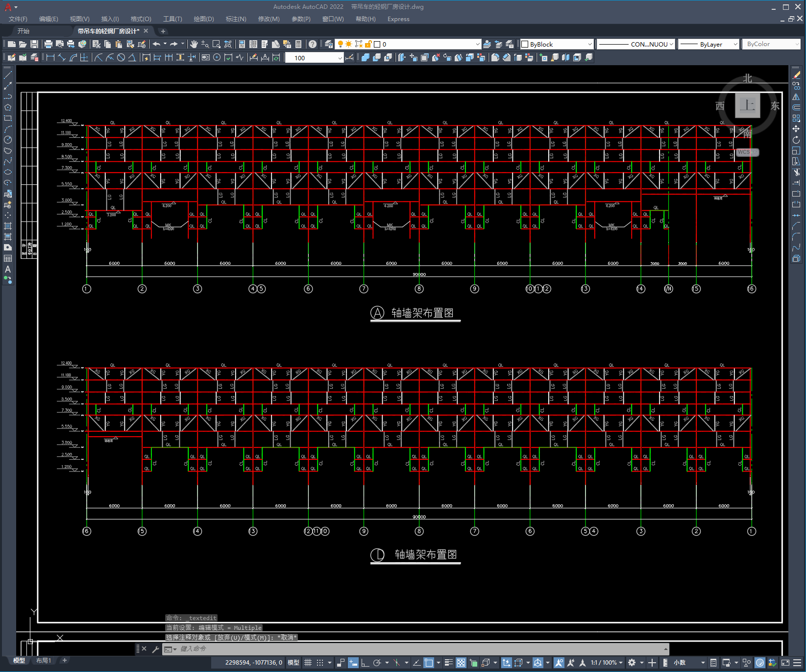Image resolution: width=806 pixels, height=672 pixels.
Task: Toggle polar tracking in status bar
Action: [x=377, y=663]
